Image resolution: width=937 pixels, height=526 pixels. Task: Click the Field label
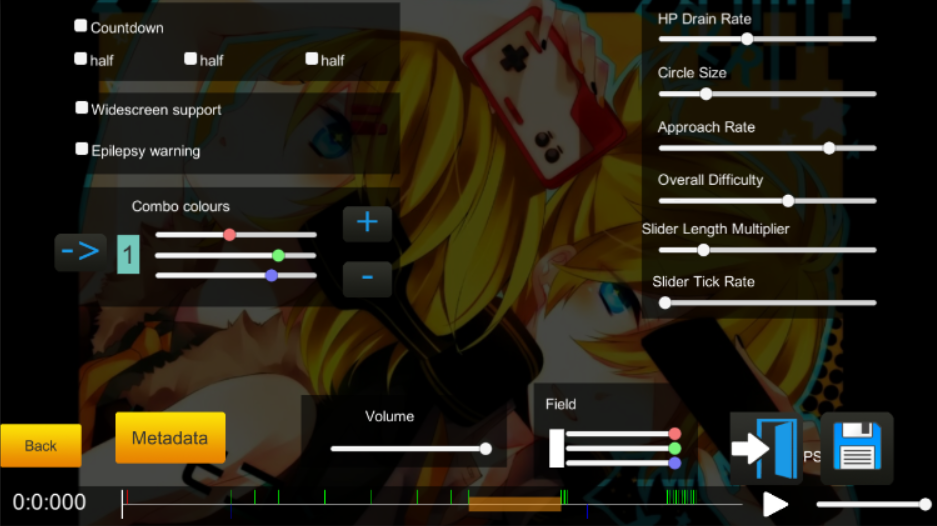pos(561,404)
